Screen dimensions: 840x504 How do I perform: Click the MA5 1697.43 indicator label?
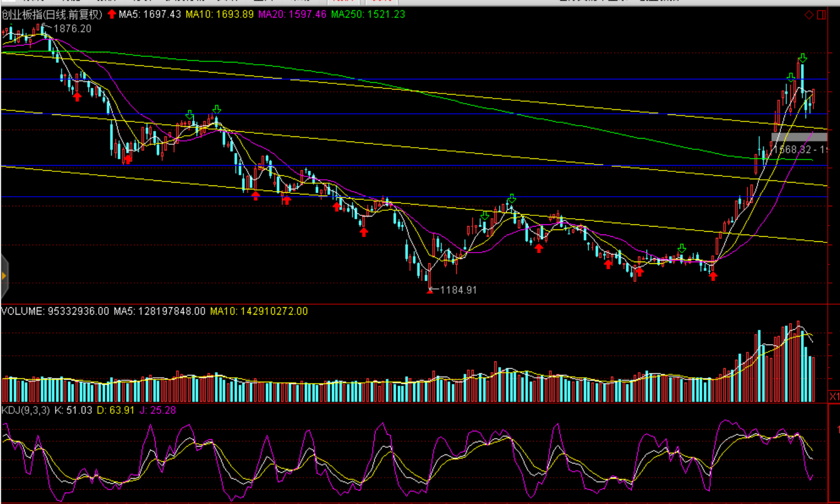click(x=149, y=14)
